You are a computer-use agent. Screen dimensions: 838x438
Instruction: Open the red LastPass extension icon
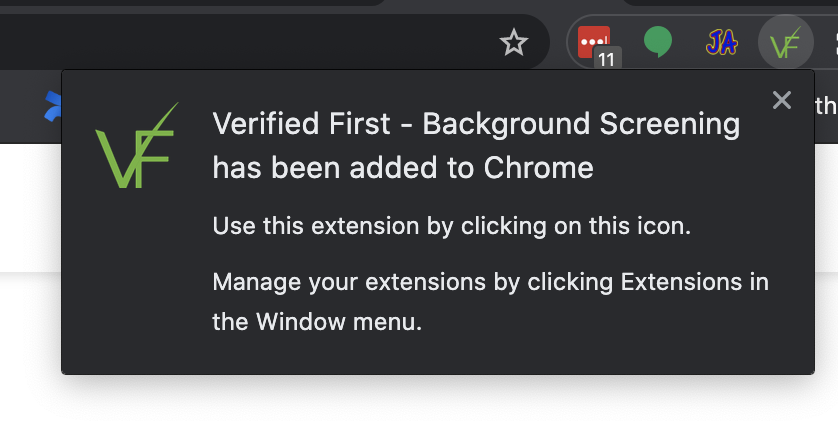pyautogui.click(x=594, y=41)
